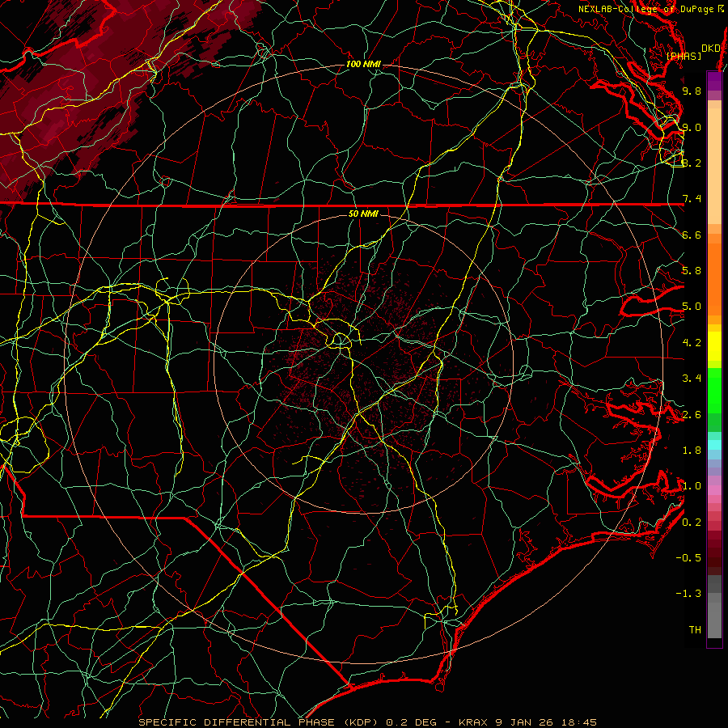Click the 0.2 value on color scale

point(692,523)
